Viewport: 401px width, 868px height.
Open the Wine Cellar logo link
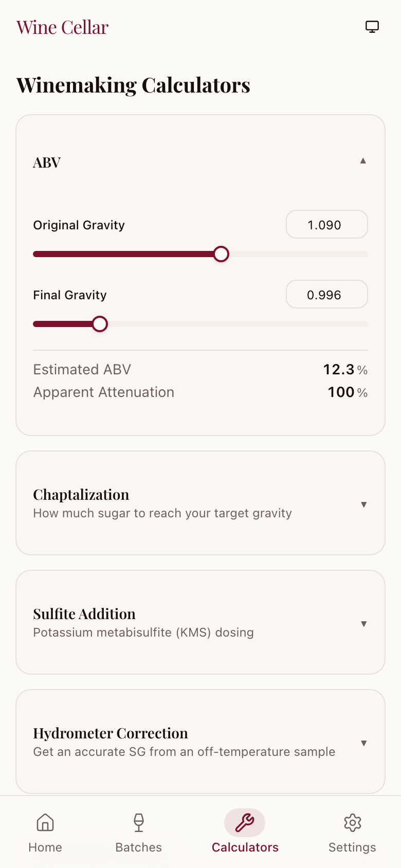[x=62, y=27]
